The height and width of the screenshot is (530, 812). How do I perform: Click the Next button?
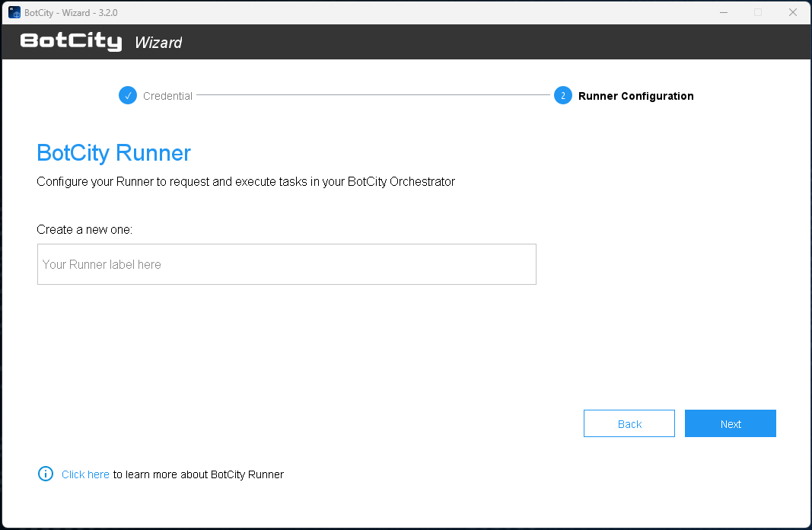click(x=730, y=423)
